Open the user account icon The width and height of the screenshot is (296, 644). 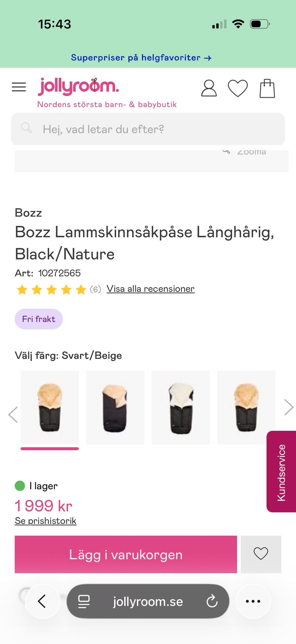click(x=209, y=88)
